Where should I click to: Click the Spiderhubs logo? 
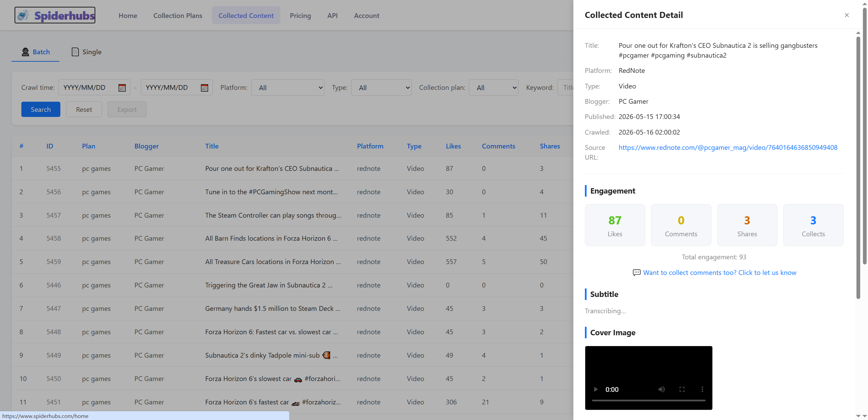point(55,15)
